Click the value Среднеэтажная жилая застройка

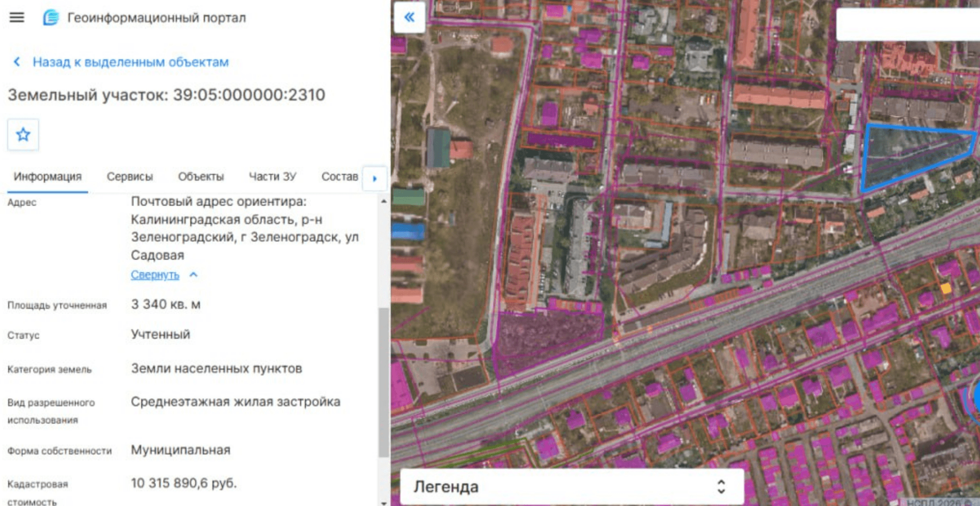(x=236, y=402)
